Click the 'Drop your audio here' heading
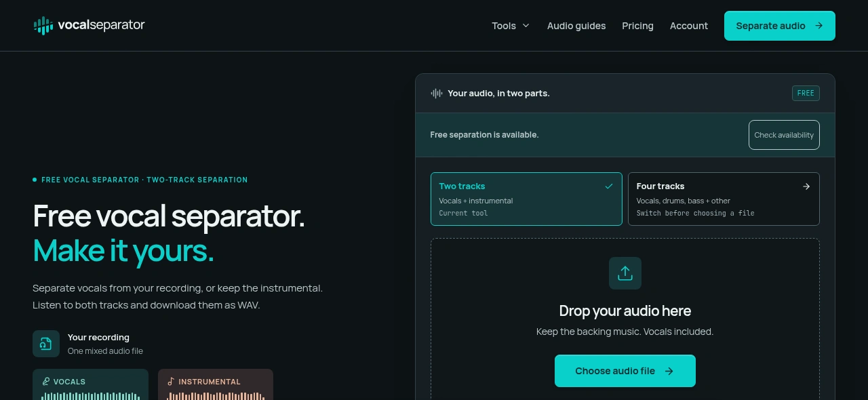This screenshot has height=400, width=868. click(x=625, y=311)
